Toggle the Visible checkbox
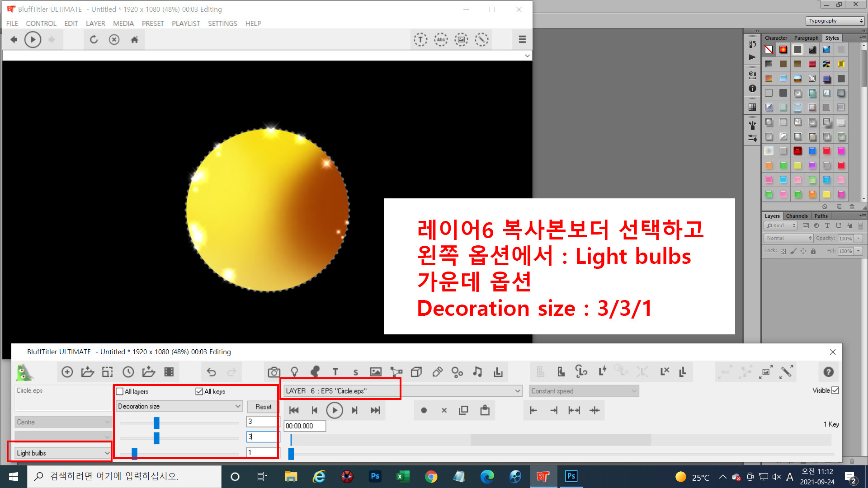The height and width of the screenshot is (488, 868). [x=835, y=390]
